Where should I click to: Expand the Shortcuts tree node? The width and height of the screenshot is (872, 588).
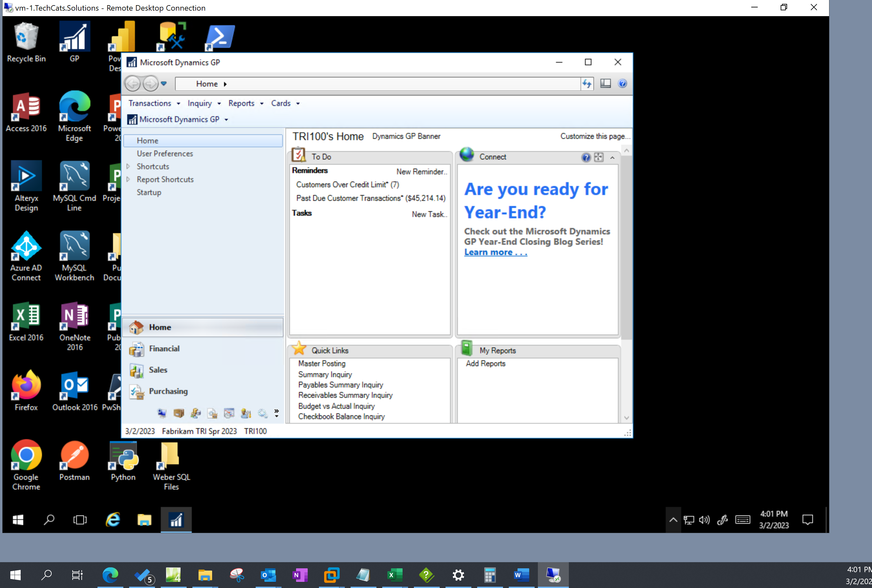[x=128, y=166]
